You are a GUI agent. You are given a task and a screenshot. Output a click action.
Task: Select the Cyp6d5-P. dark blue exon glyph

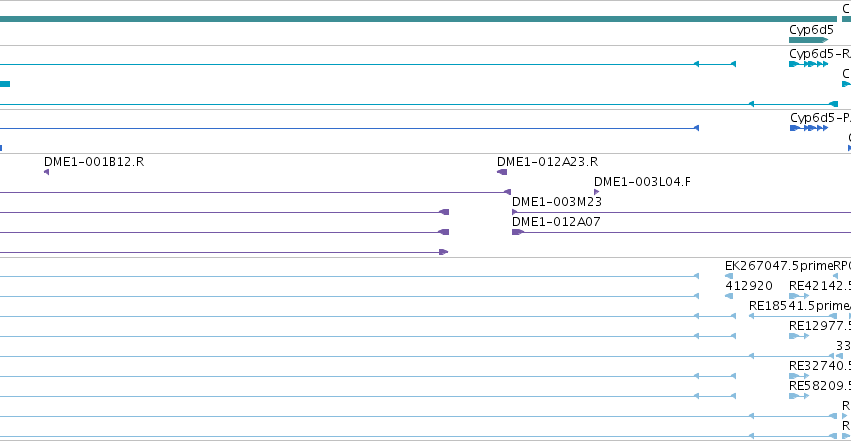[809, 128]
